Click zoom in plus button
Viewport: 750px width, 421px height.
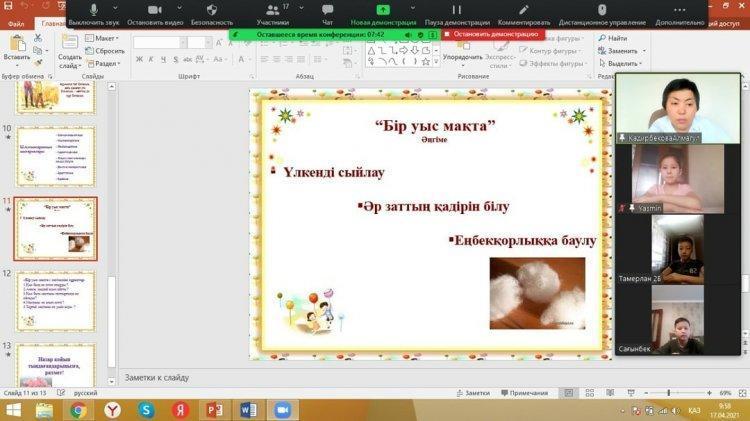709,393
